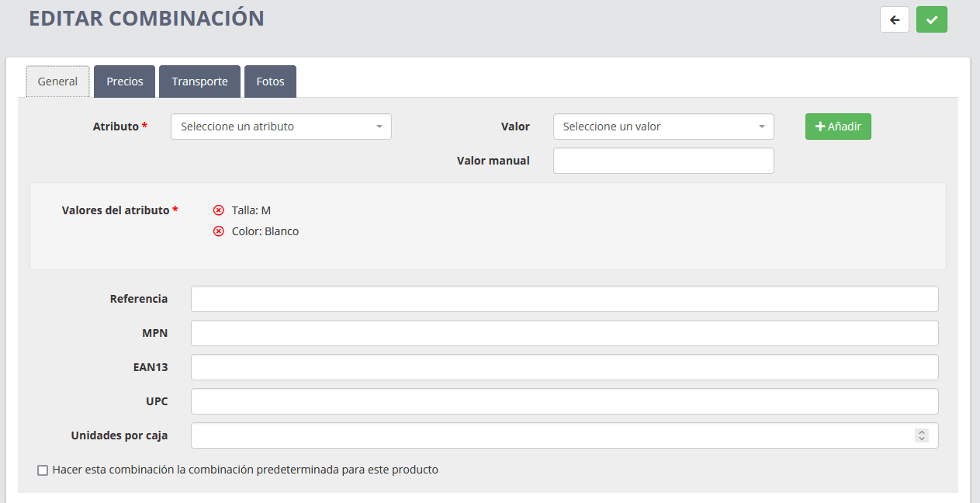Click the UPC text field
980x503 pixels.
[x=564, y=401]
